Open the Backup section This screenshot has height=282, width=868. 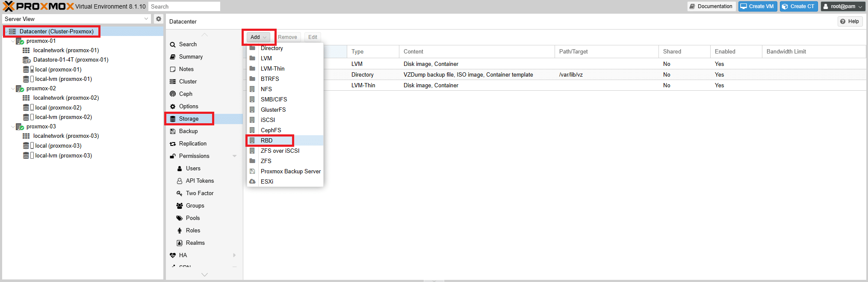tap(188, 131)
